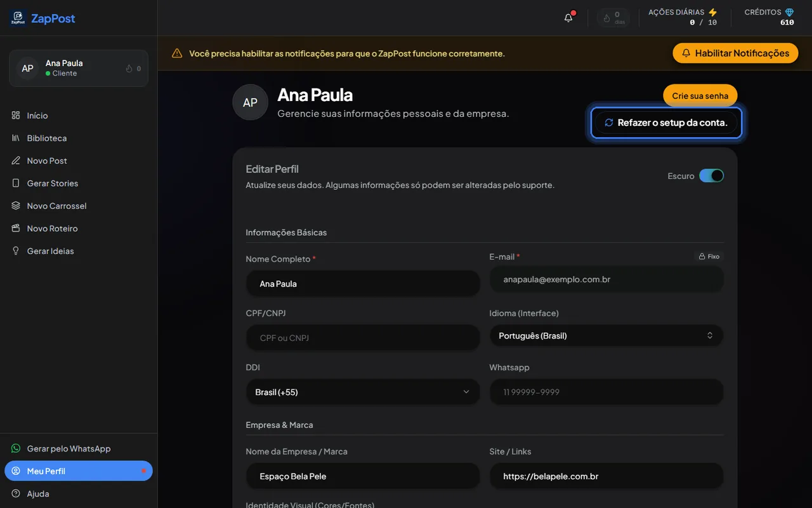
Task: Click the AP avatar in sidebar card
Action: click(27, 68)
